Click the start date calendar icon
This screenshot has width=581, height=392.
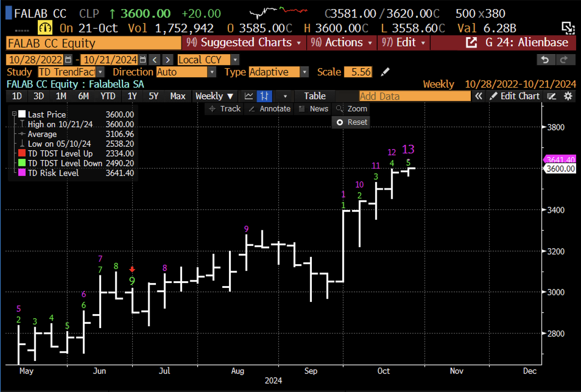[x=68, y=60]
